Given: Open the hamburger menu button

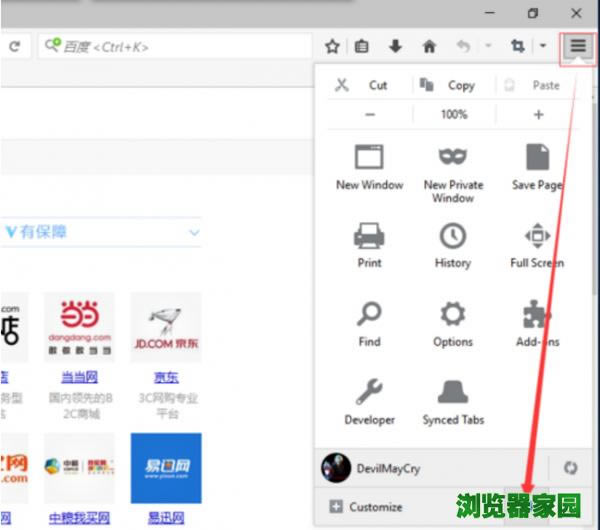Looking at the screenshot, I should (x=578, y=46).
